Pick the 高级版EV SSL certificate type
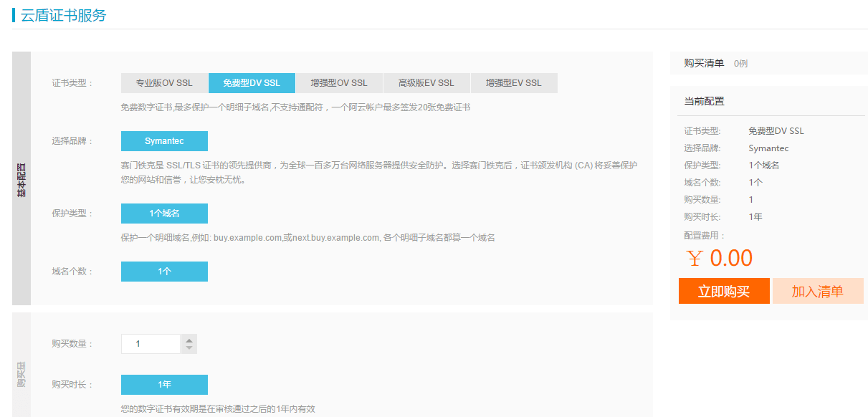Screen dimensions: 868x417 pos(426,83)
